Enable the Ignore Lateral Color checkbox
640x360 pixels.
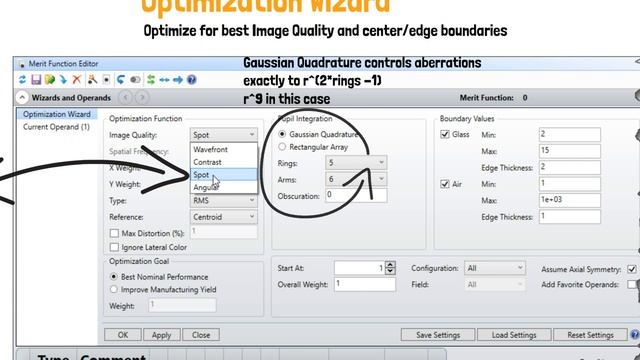pyautogui.click(x=114, y=247)
